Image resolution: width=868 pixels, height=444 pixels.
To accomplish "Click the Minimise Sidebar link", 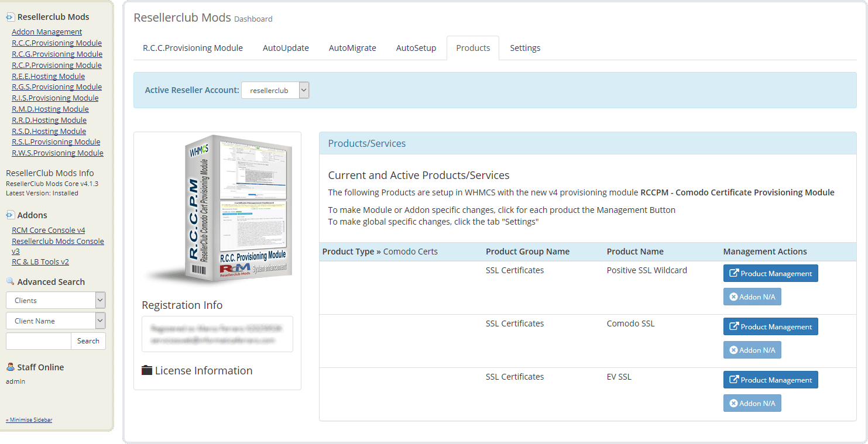I will click(x=29, y=419).
